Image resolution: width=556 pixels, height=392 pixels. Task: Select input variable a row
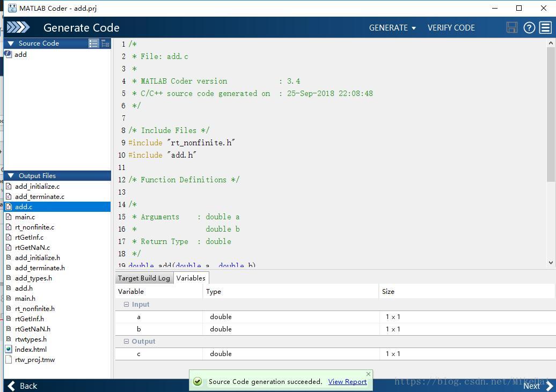pos(335,317)
